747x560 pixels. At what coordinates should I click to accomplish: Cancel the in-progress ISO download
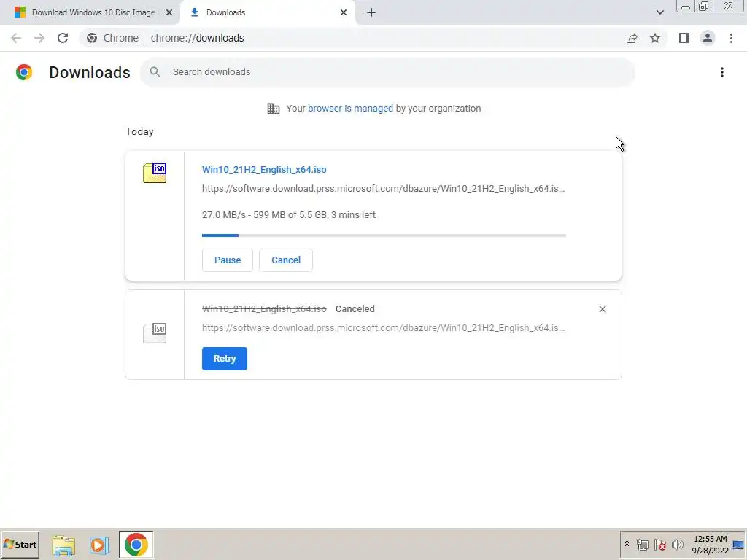point(286,260)
